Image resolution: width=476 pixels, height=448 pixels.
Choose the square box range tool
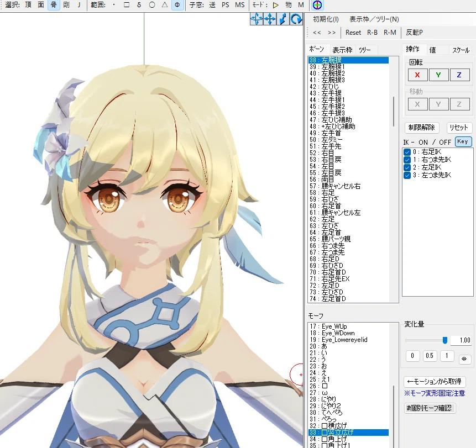coord(127,5)
